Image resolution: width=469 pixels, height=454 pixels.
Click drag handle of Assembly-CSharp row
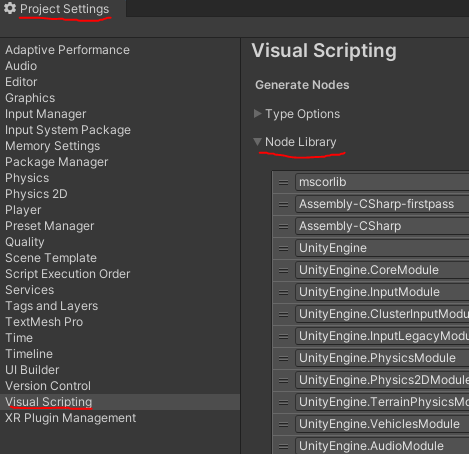click(283, 226)
